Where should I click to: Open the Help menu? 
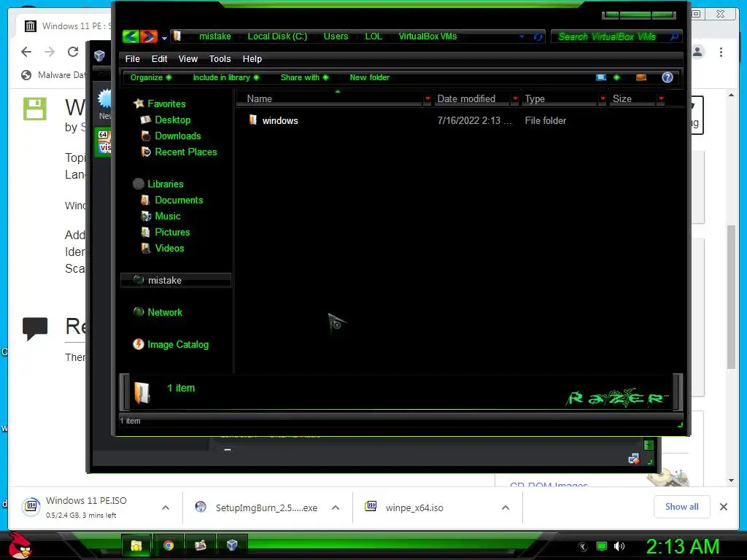(x=252, y=58)
